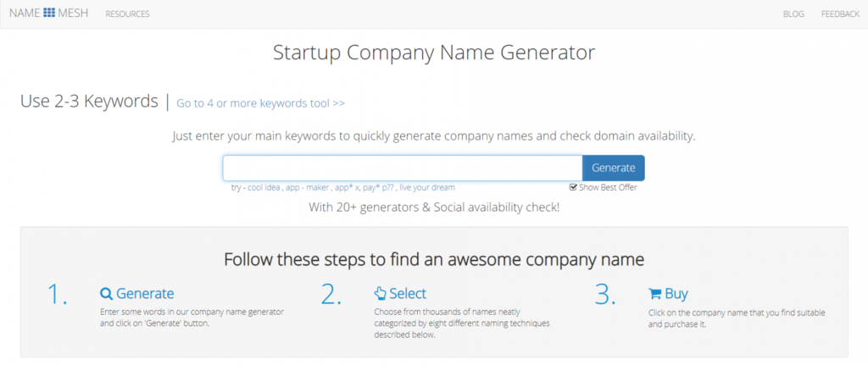
Task: Click the NAME MESH brand text
Action: tap(48, 14)
